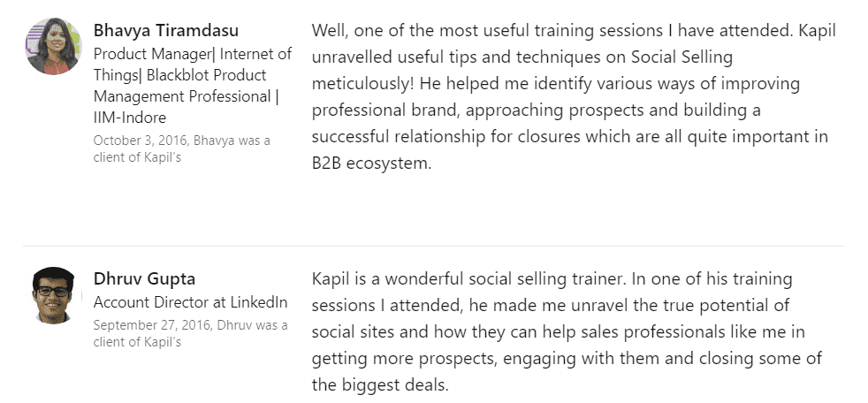Image resolution: width=868 pixels, height=403 pixels.
Task: Click 'IIM-Indore' in Bhavya's headline
Action: tap(130, 118)
